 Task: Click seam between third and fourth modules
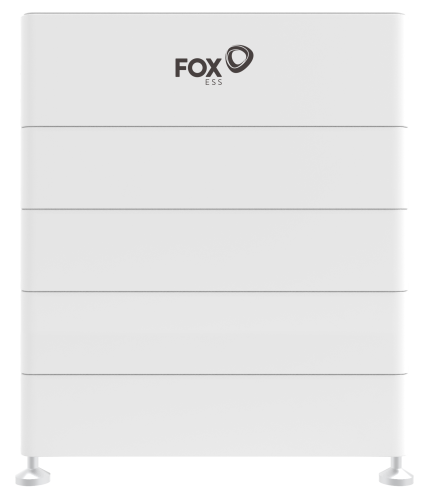[214, 292]
